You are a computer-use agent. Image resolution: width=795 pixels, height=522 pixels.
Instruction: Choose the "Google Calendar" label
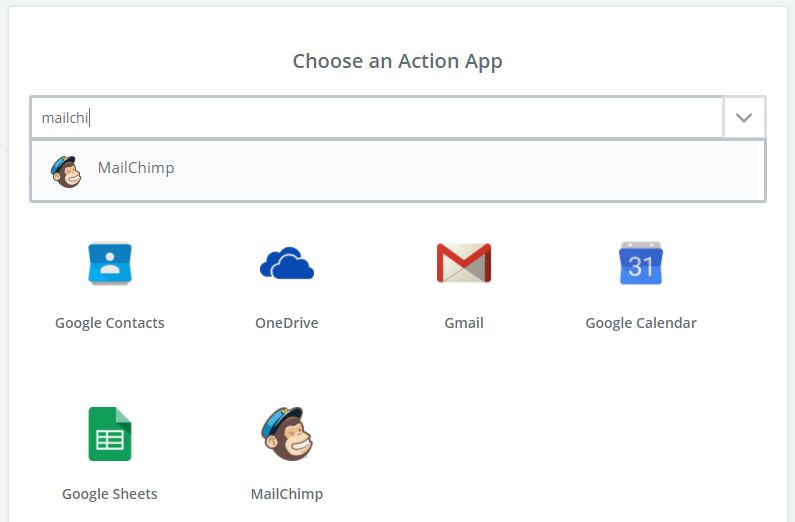click(x=641, y=323)
